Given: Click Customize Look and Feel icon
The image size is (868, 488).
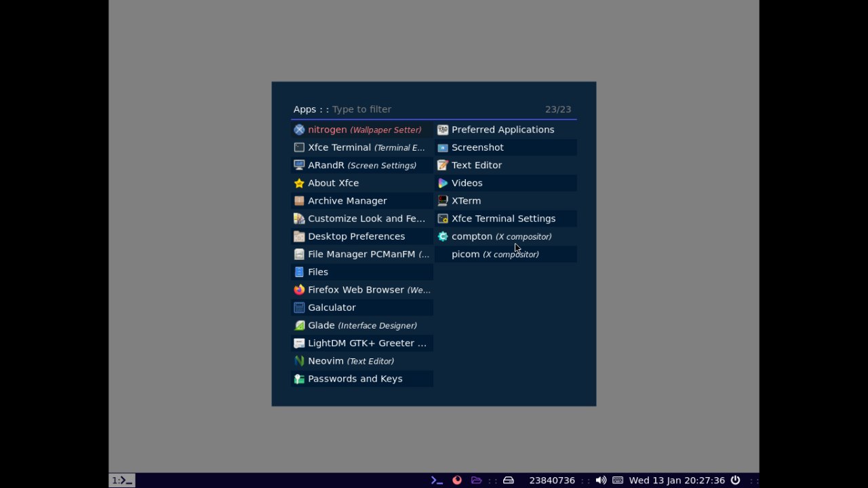Looking at the screenshot, I should point(299,219).
